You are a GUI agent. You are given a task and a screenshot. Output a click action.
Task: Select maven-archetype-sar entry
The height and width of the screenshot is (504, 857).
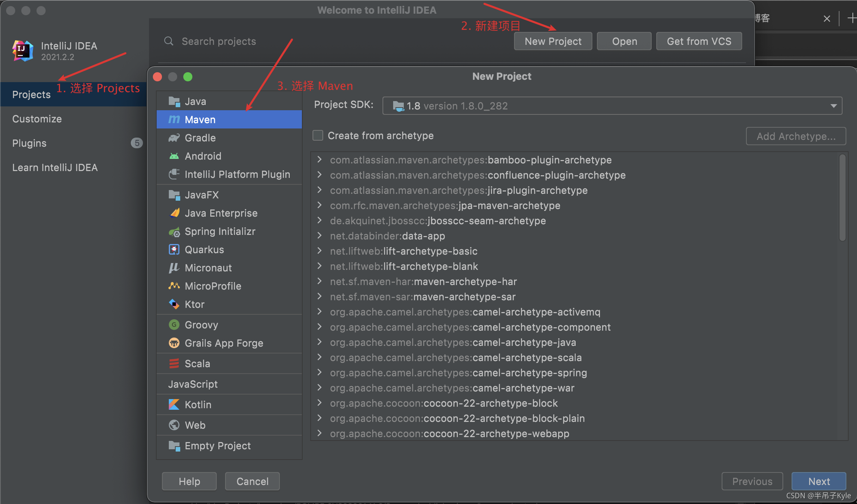pyautogui.click(x=423, y=296)
